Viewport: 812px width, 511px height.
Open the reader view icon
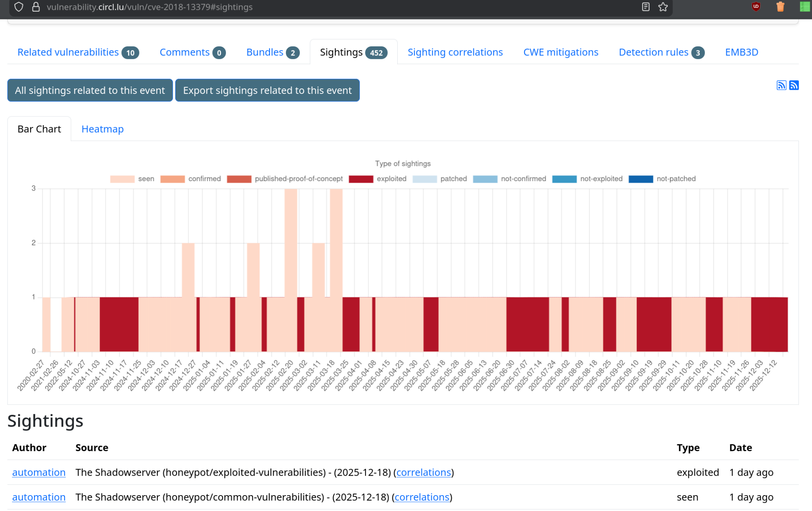[x=645, y=7]
